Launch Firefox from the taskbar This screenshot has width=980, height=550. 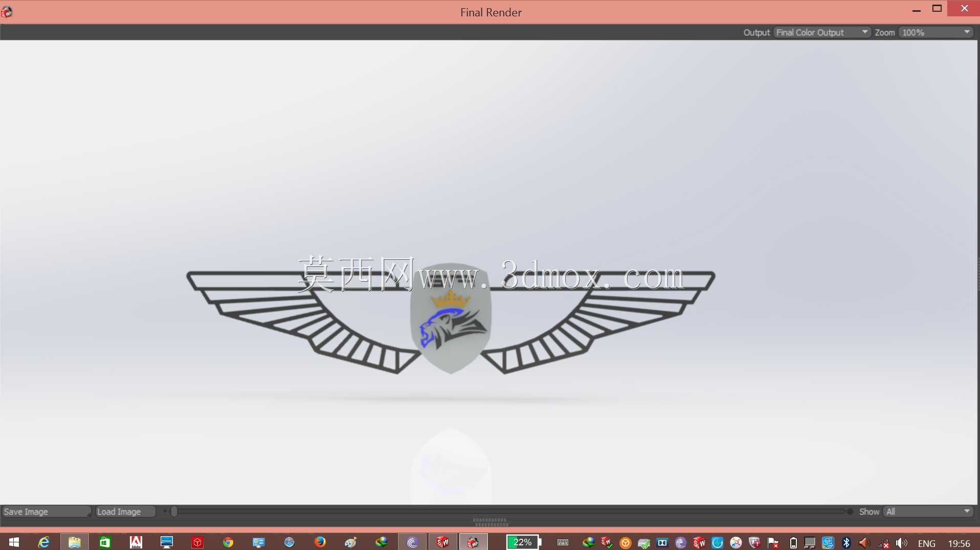(320, 542)
